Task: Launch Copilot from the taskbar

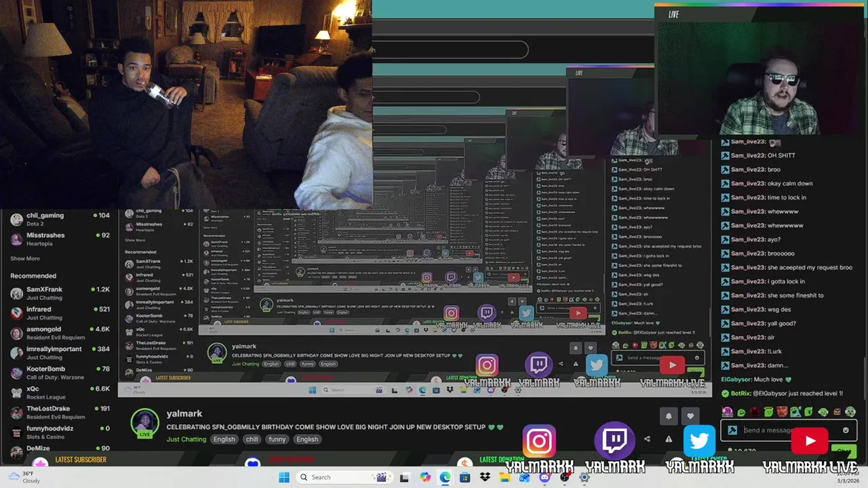Action: point(425,477)
